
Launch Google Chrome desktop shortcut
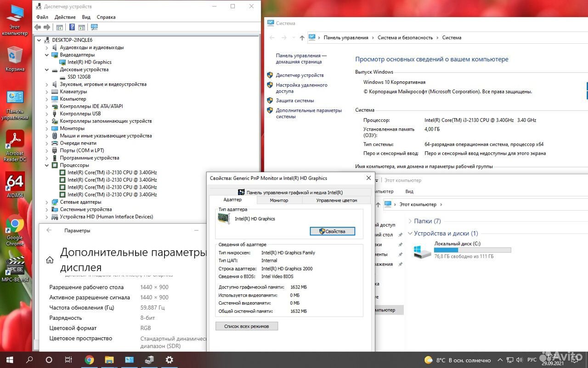(x=15, y=230)
